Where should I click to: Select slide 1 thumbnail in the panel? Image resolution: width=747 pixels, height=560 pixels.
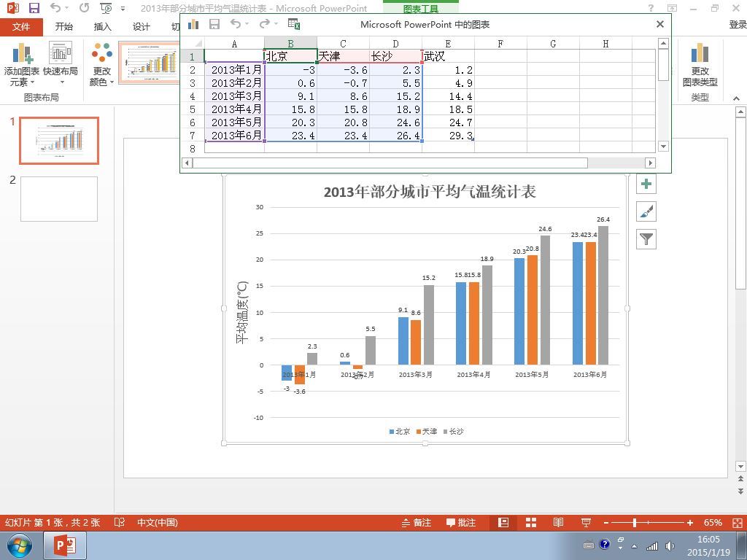(x=59, y=141)
